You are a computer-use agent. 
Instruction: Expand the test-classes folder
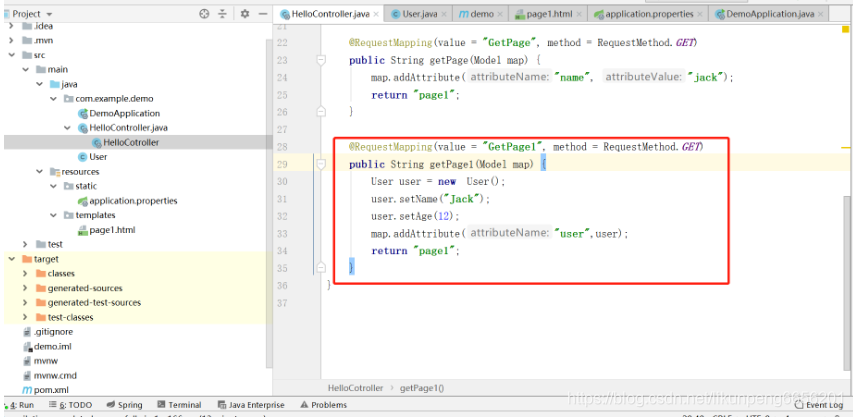tap(25, 317)
